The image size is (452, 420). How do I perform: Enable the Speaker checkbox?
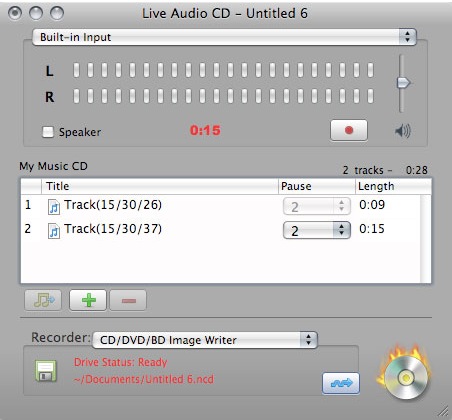(48, 132)
